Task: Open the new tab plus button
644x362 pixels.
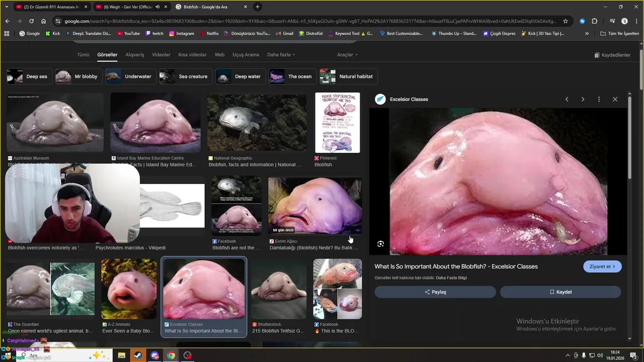Action: (258, 7)
